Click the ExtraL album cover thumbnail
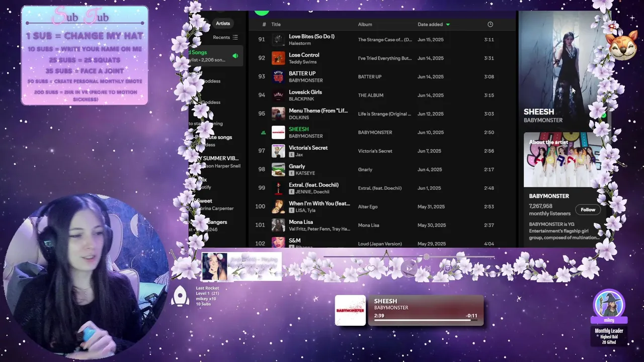Image resolution: width=644 pixels, height=362 pixels. tap(278, 188)
